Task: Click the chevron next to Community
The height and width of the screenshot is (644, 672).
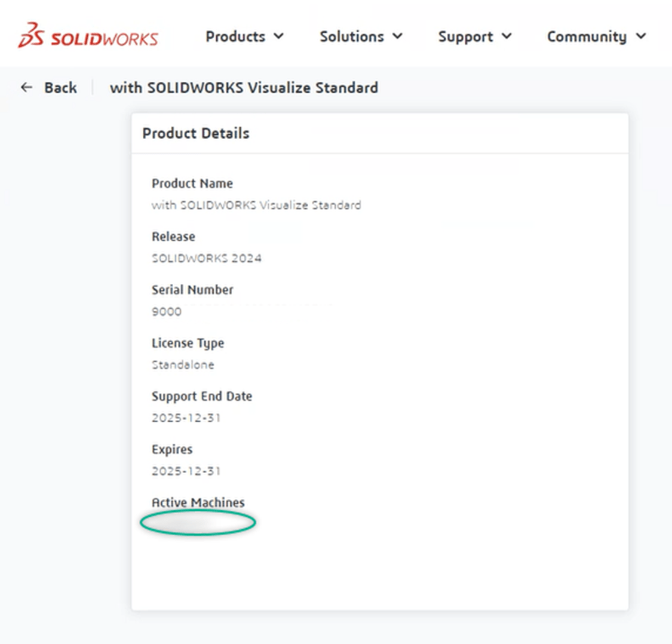Action: click(641, 37)
